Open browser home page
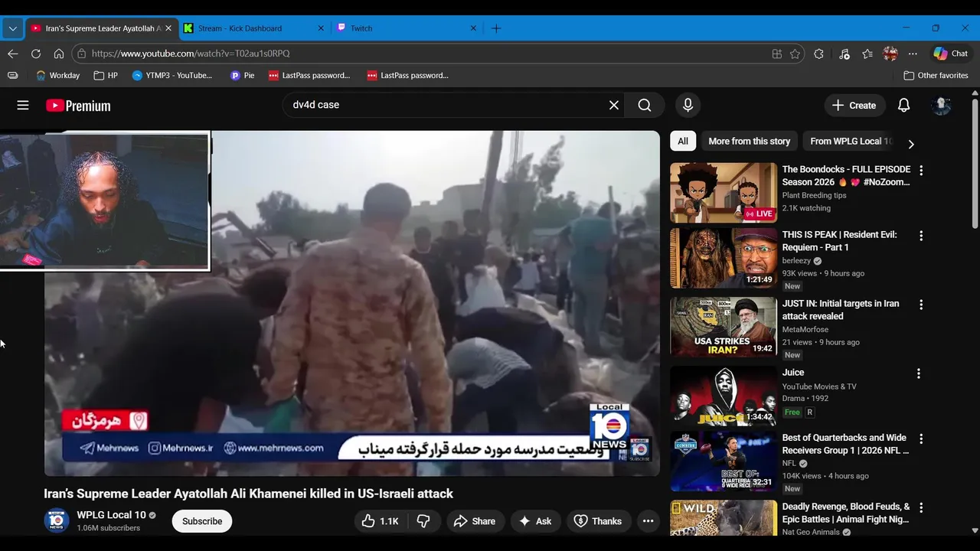Screen dimensions: 980x551 tap(59, 54)
